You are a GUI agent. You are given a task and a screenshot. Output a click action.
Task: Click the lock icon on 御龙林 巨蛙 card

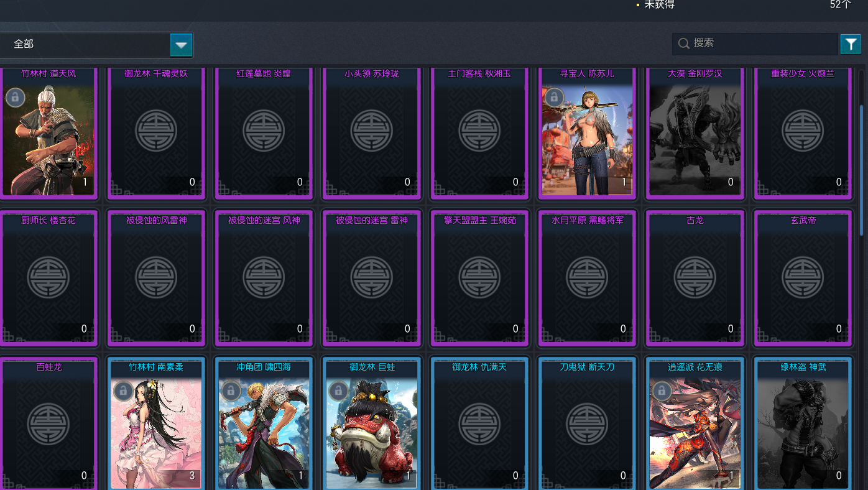click(x=338, y=390)
